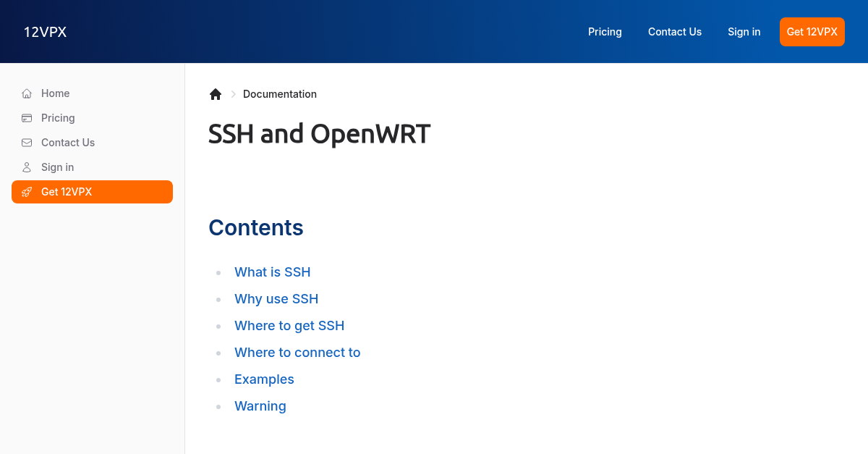Click the Pricing credit card icon
The width and height of the screenshot is (868, 454).
(27, 118)
